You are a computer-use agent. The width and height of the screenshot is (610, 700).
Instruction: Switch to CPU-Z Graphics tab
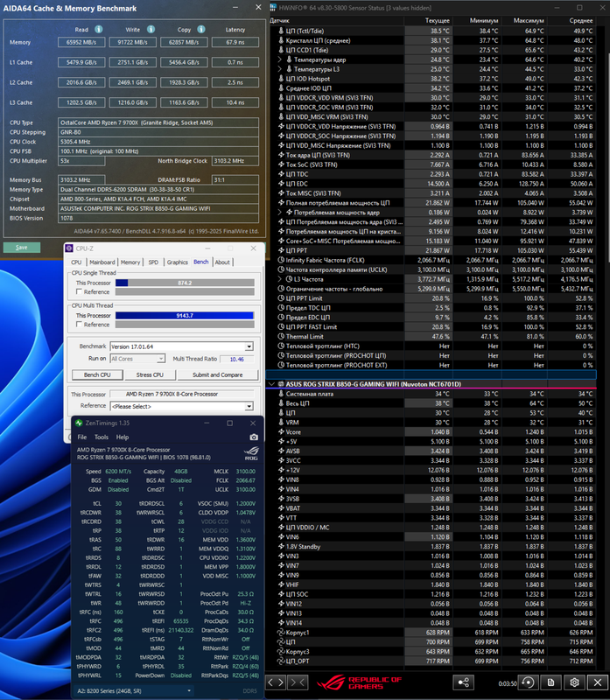(178, 262)
